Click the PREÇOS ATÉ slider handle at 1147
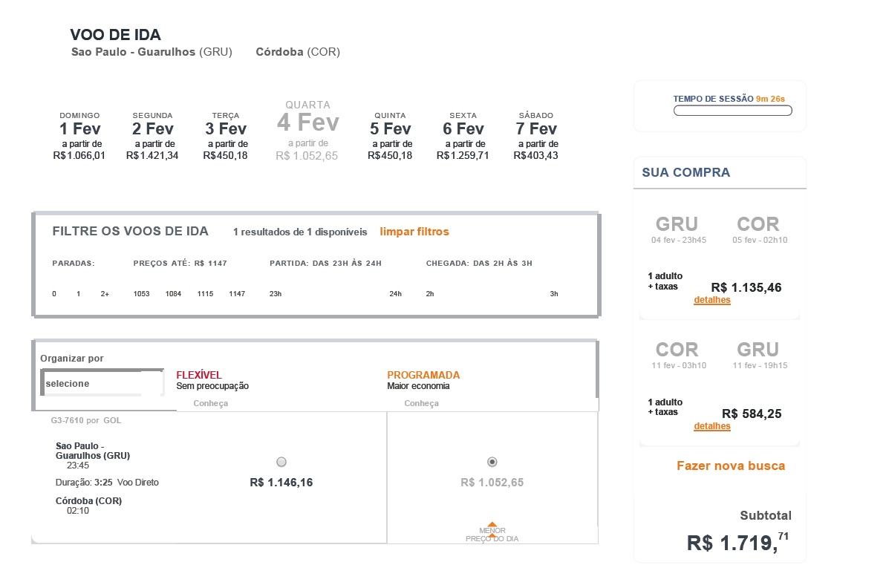The width and height of the screenshot is (886, 588). (x=236, y=293)
